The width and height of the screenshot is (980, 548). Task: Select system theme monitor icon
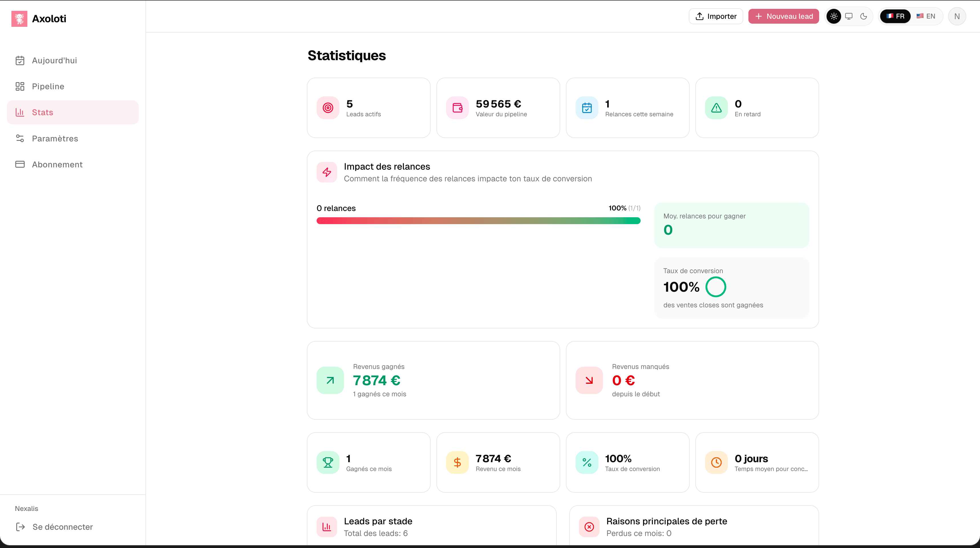point(848,16)
